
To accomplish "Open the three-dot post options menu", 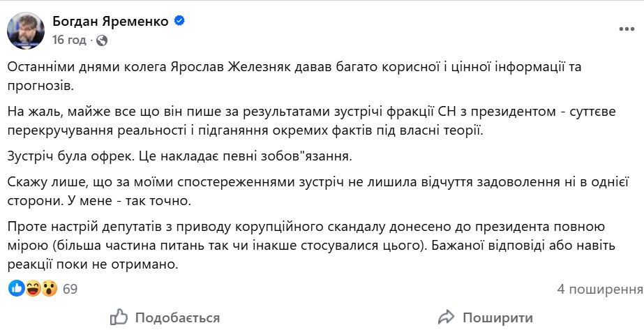I will (x=626, y=29).
